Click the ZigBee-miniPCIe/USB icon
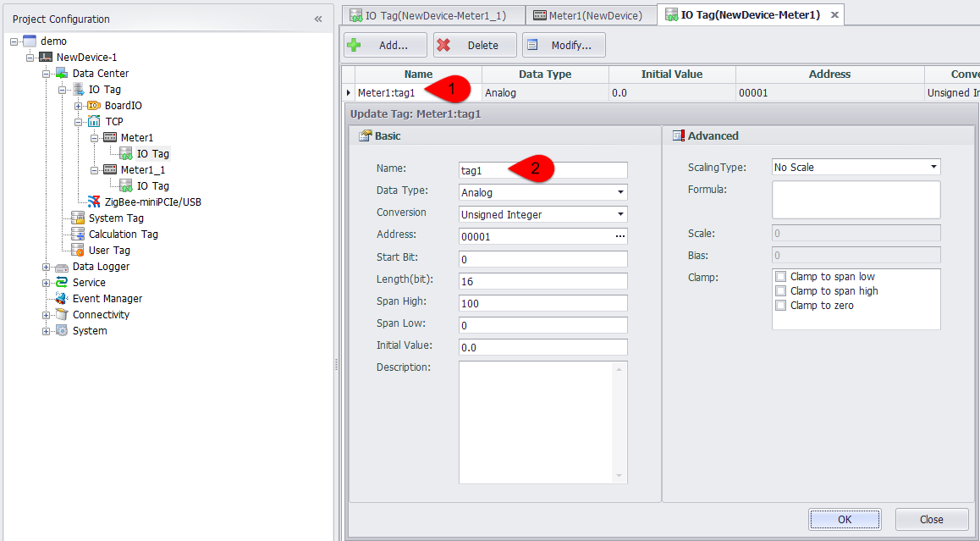The height and width of the screenshot is (541, 980). [x=94, y=202]
